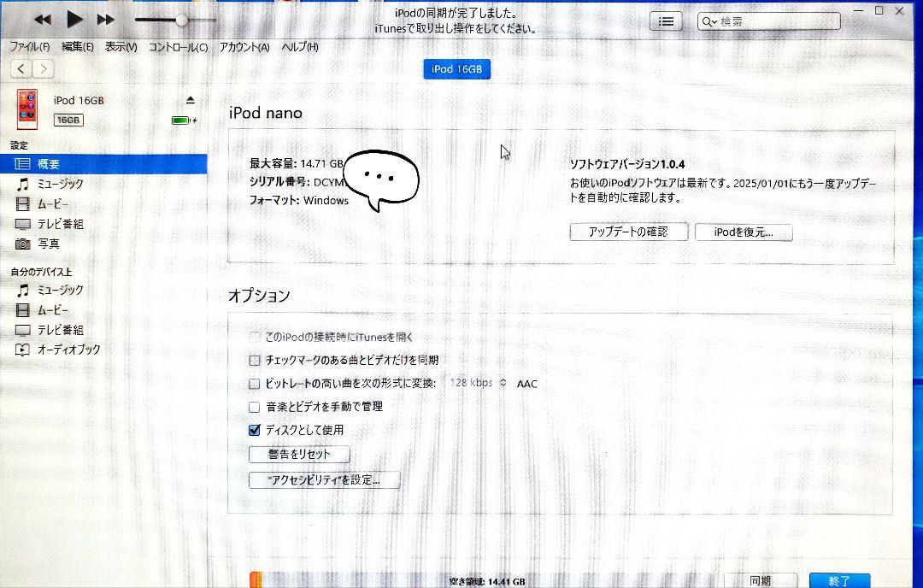
Task: Open the コントロール(C) menu
Action: point(179,47)
